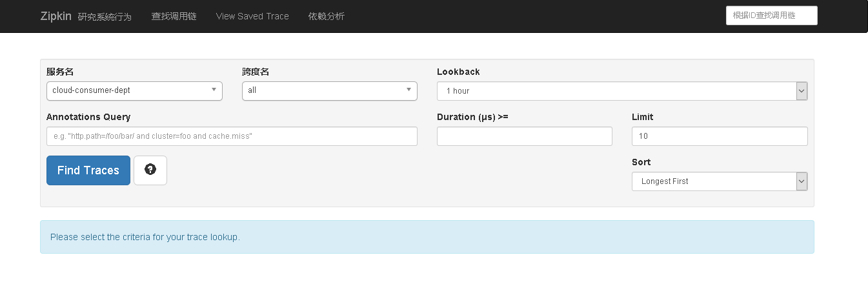Click the Sort label
The image size is (868, 295).
[x=641, y=162]
